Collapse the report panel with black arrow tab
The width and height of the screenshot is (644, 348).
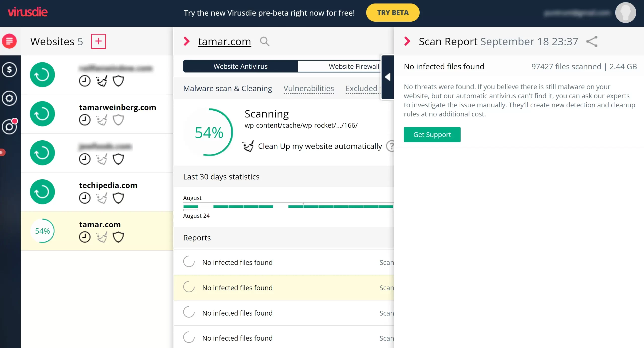(388, 77)
